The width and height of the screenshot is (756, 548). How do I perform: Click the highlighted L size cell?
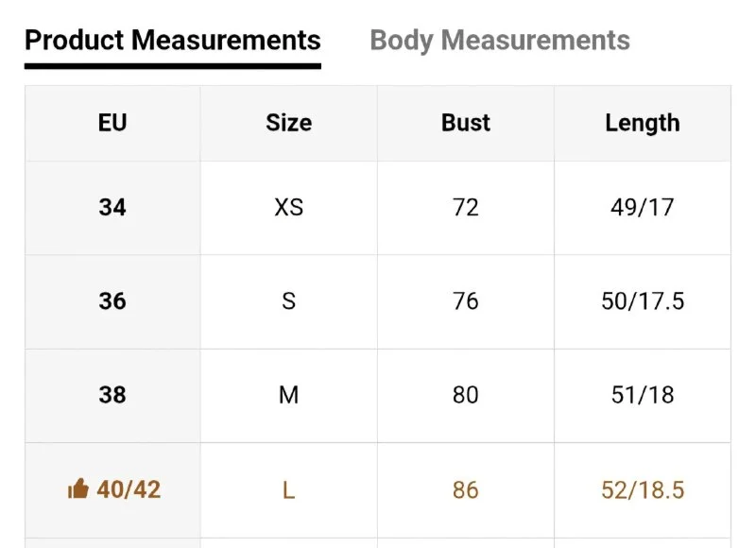289,490
